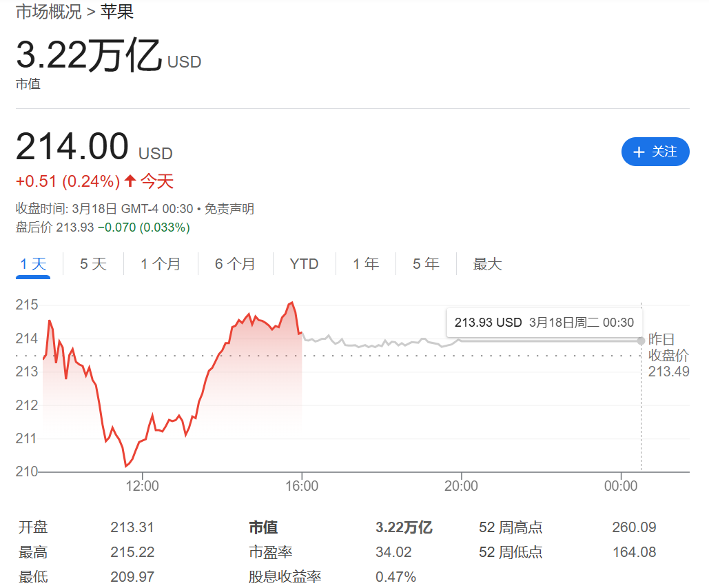Switch chart to 1 天 tab
The image size is (709, 588).
click(33, 264)
